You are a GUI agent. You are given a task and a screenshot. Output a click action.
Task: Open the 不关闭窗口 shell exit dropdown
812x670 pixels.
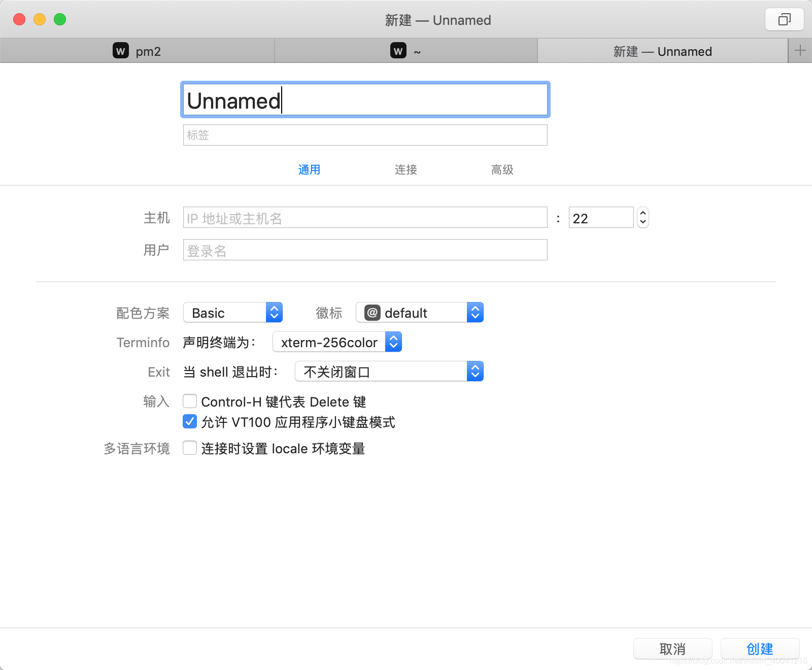pos(389,372)
